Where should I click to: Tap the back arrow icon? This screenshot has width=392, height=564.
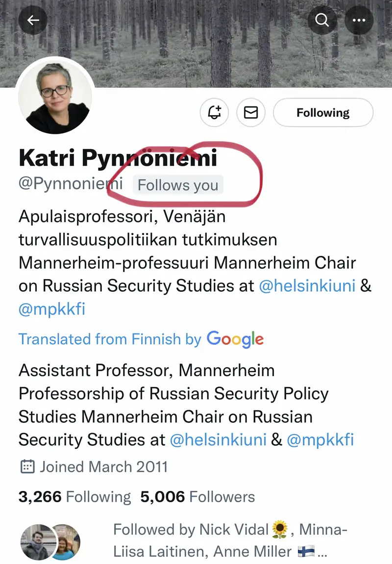pyautogui.click(x=33, y=20)
